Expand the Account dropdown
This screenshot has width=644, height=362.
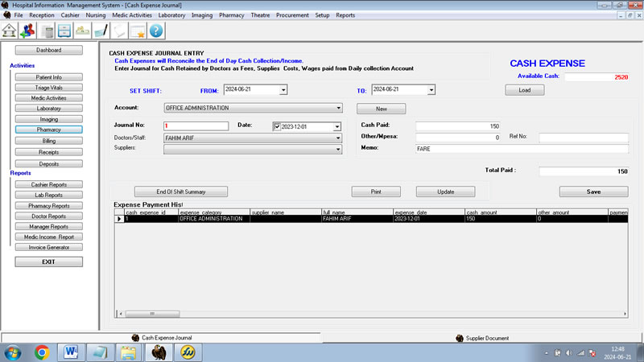click(x=339, y=108)
